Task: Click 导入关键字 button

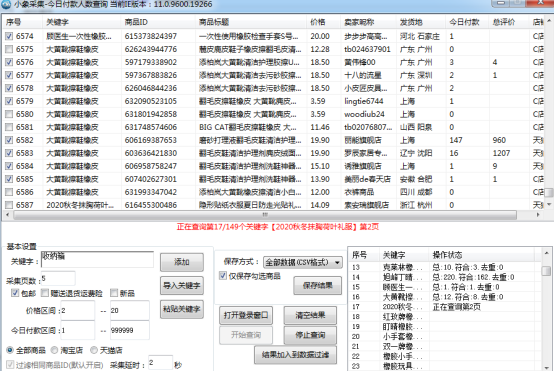Action: click(x=182, y=285)
